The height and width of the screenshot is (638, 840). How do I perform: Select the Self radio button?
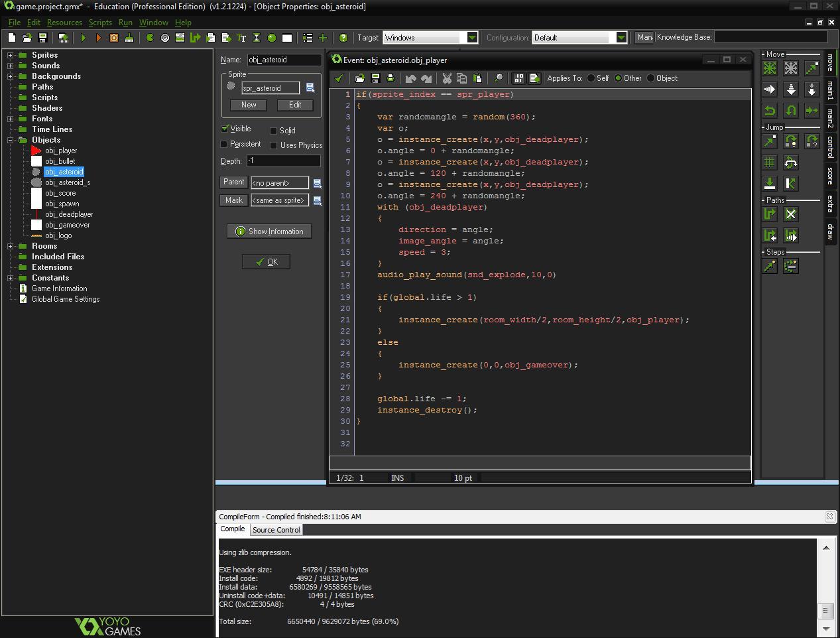(x=591, y=78)
